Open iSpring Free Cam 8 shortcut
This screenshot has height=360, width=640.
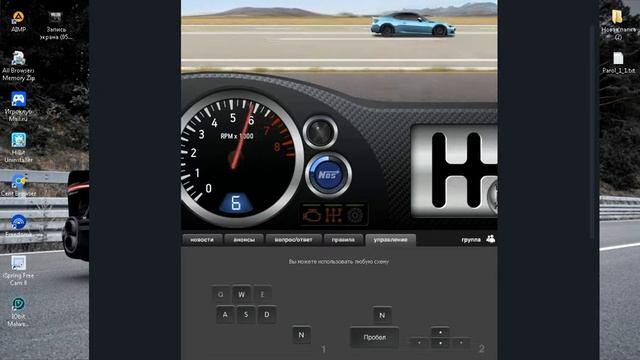[x=18, y=270]
